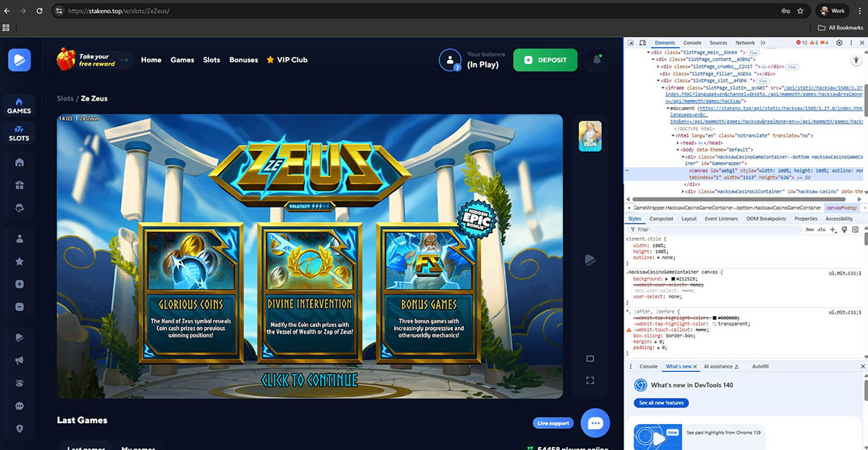Enter fullscreen mode for the game
The height and width of the screenshot is (450, 868).
click(x=590, y=381)
